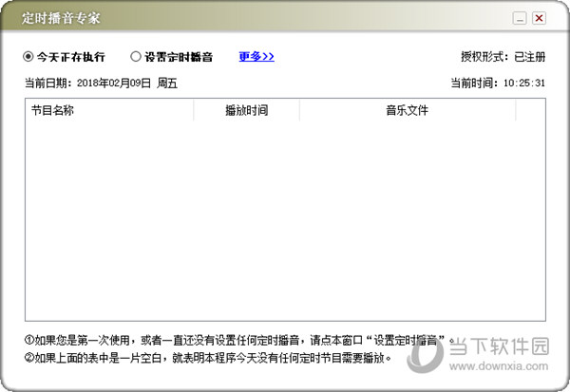Viewport: 570px width, 392px height.
Task: Close the 定时播音专家 window
Action: point(539,18)
